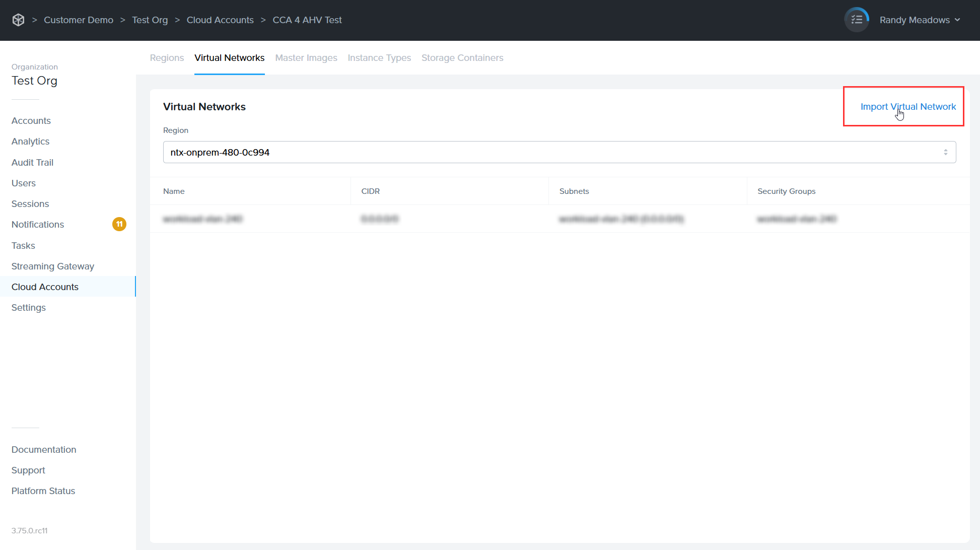Open the notifications checklist icon near Randy Meadows
The width and height of the screenshot is (980, 550).
856,20
